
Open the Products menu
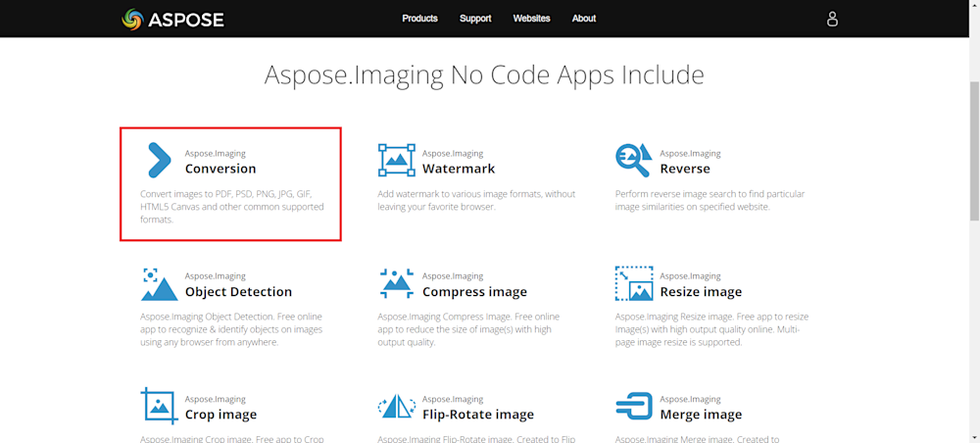click(420, 19)
